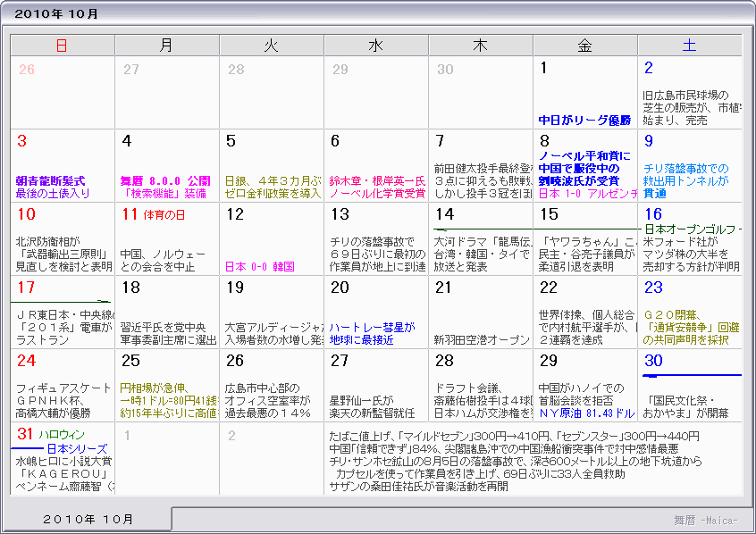This screenshot has height=534, width=756.
Task: Click the 火 (Tuesday) column header
Action: pos(271,46)
